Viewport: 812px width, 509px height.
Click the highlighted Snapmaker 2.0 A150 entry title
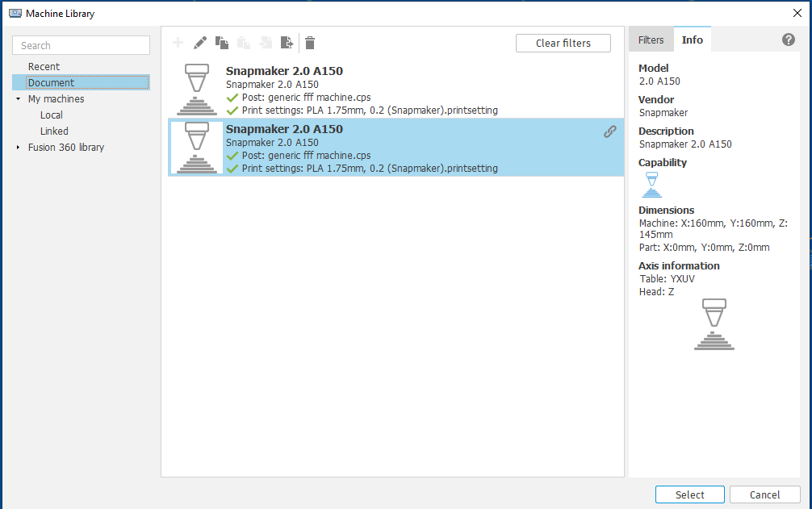284,129
